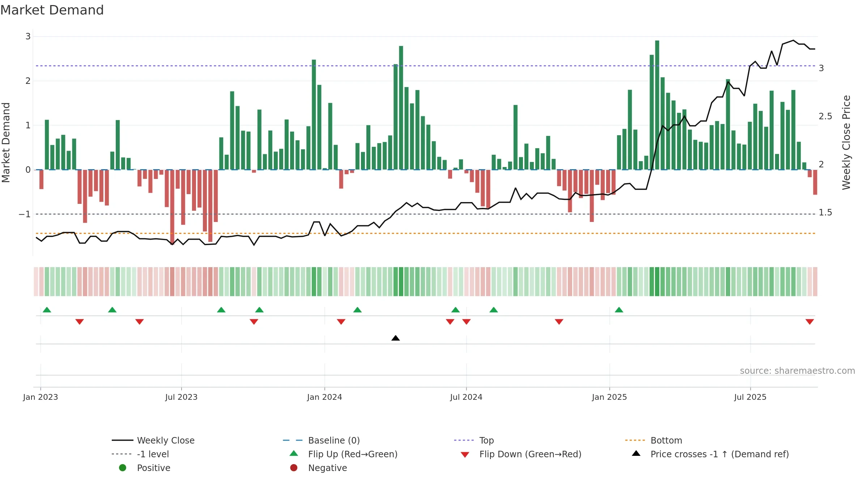This screenshot has width=868, height=488.
Task: Click the Bottom legend orange dotted line
Action: [635, 440]
